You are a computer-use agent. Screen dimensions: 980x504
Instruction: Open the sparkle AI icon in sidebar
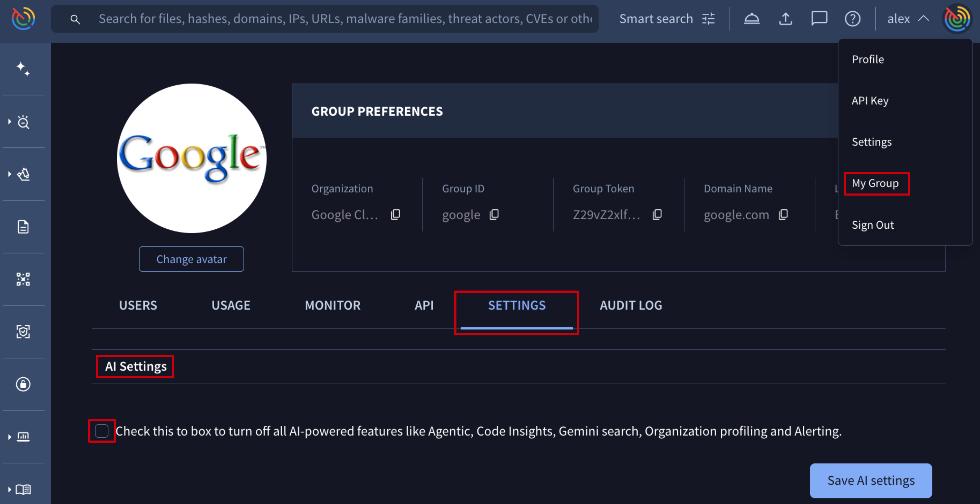[x=23, y=69]
